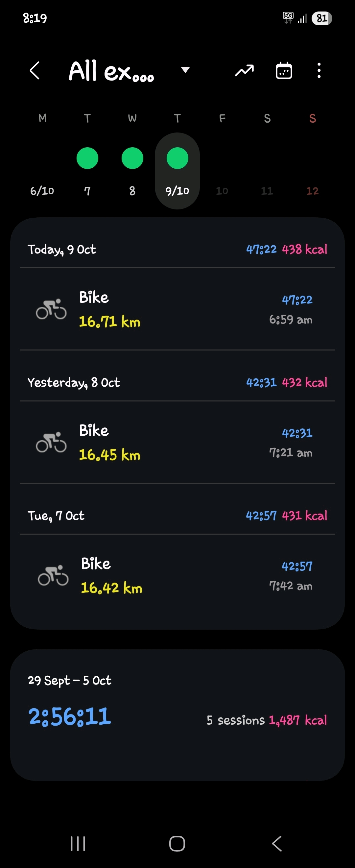355x868 pixels.
Task: Select highlighted Thursday 9/10 day
Action: (x=177, y=171)
